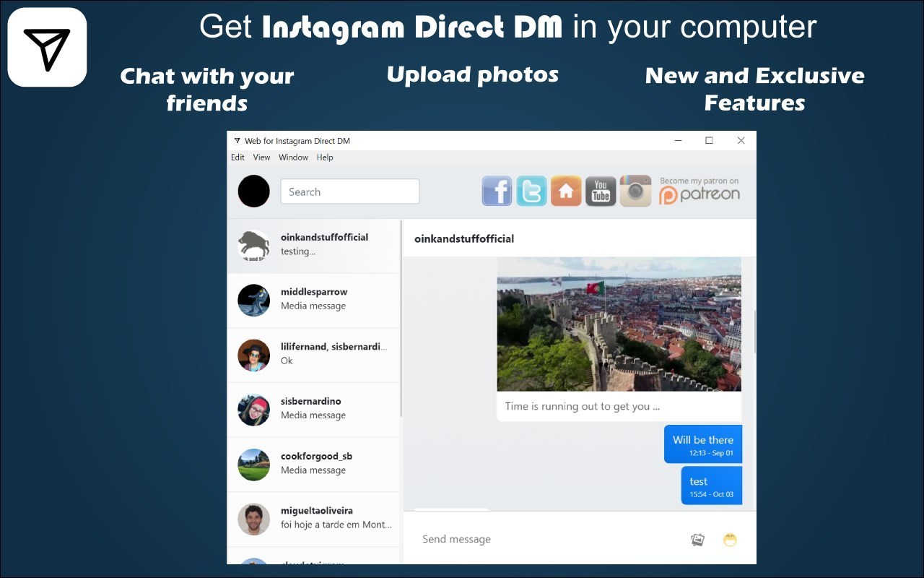Image resolution: width=924 pixels, height=578 pixels.
Task: Focus the Search input field
Action: [350, 191]
